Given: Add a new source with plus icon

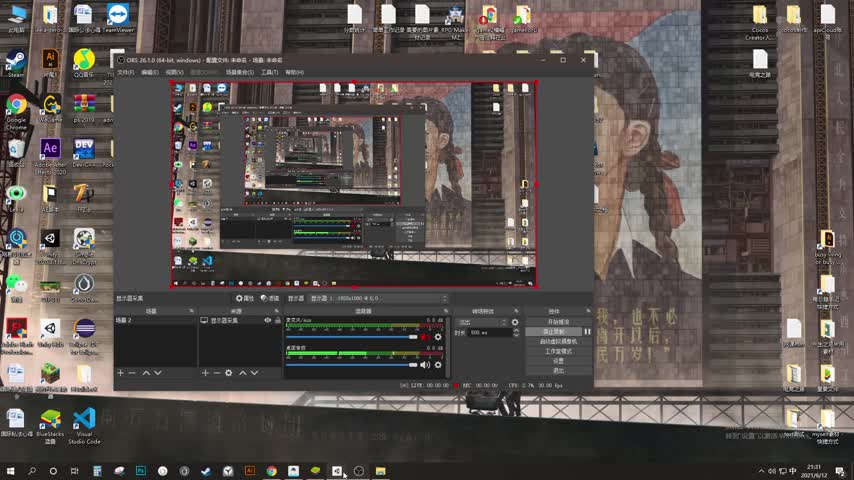Looking at the screenshot, I should [x=205, y=373].
